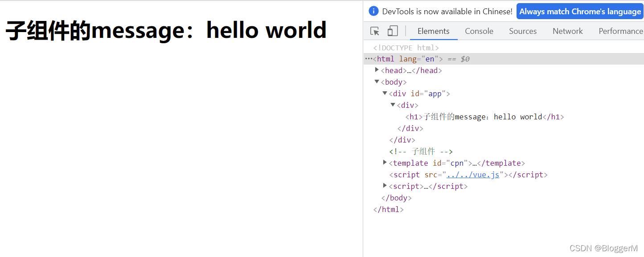This screenshot has width=644, height=257.
Task: Select the closing </html> tag line
Action: point(389,209)
